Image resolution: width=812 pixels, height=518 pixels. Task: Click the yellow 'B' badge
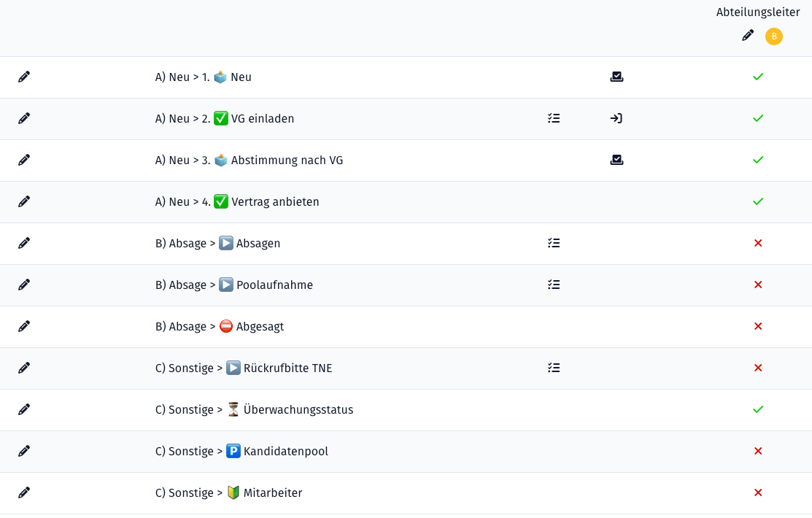pos(773,36)
